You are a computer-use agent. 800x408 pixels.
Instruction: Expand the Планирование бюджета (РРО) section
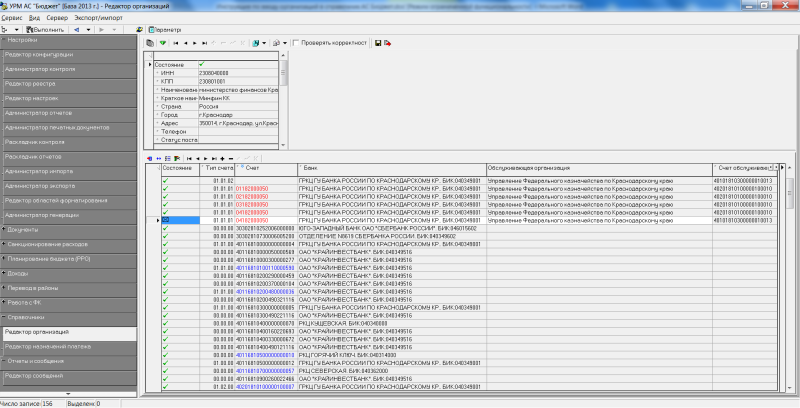[x=68, y=259]
